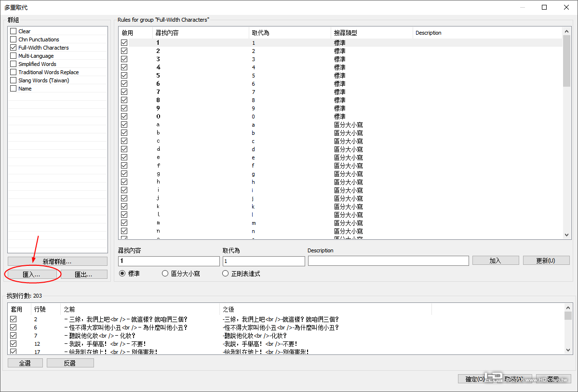The width and height of the screenshot is (578, 392).
Task: Uncheck the rule row for letter "a"
Action: point(124,124)
